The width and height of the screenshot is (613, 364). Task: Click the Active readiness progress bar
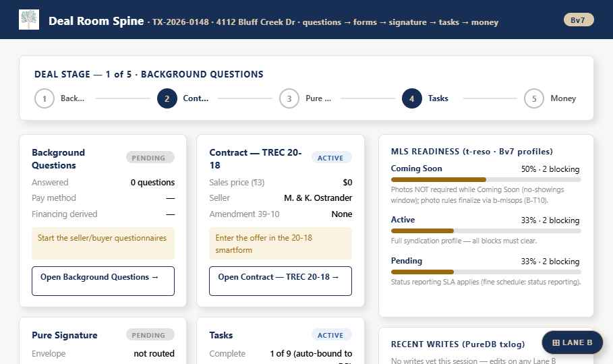click(486, 231)
